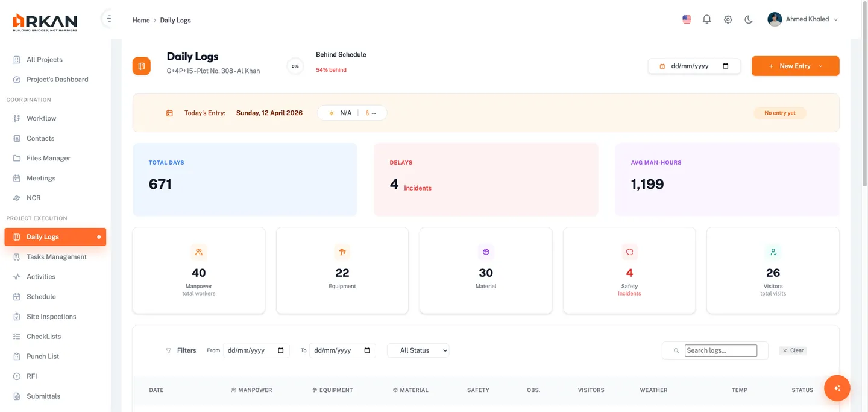Image resolution: width=868 pixels, height=412 pixels.
Task: Click the 0% progress circle indicator
Action: pos(295,66)
